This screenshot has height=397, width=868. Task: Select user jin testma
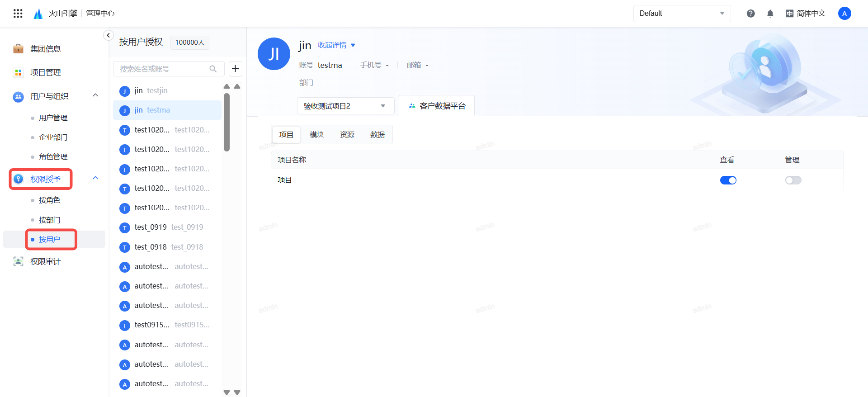(167, 110)
